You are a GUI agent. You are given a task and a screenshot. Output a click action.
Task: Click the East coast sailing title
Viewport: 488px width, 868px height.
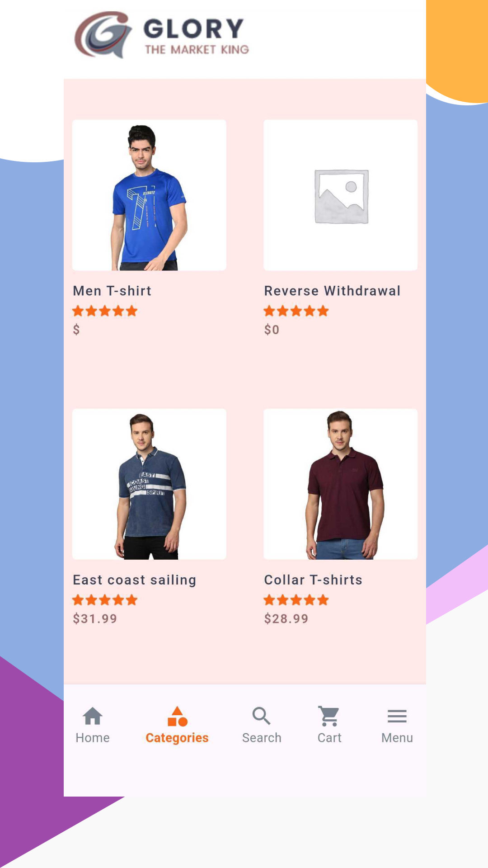(x=135, y=580)
